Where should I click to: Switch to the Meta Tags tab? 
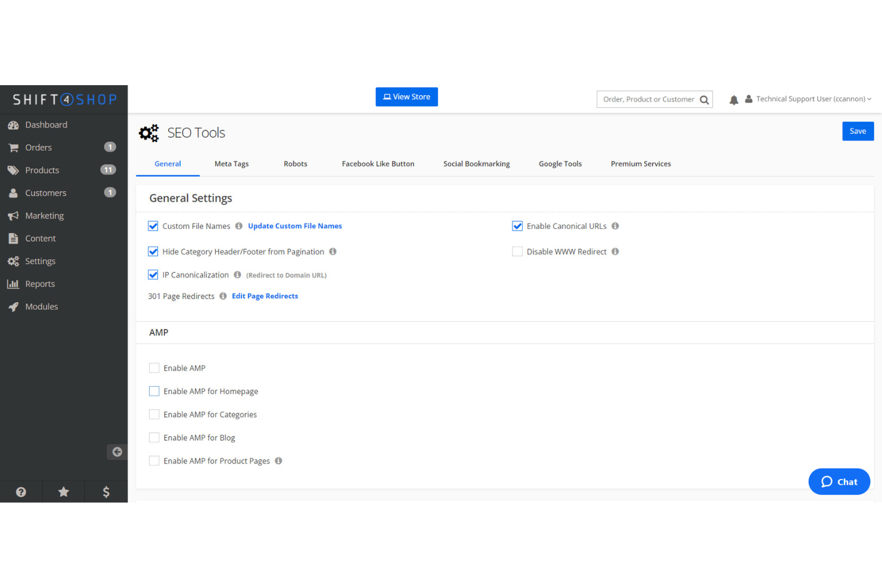pos(231,163)
